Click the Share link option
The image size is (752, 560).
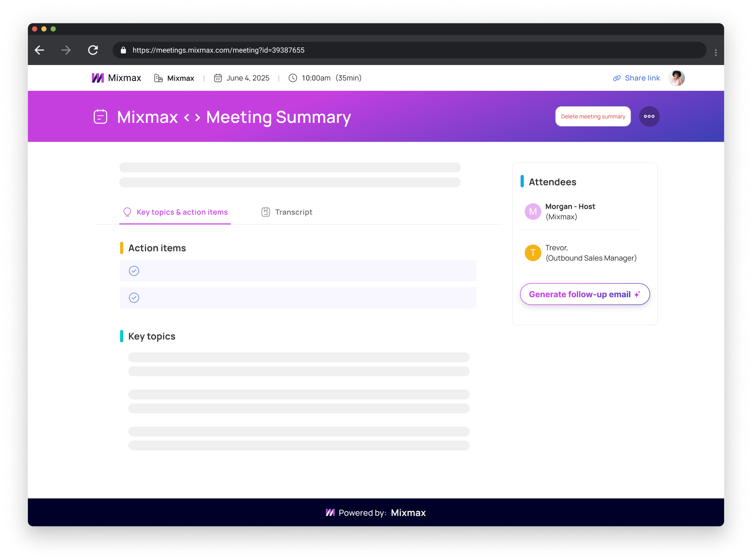[636, 78]
